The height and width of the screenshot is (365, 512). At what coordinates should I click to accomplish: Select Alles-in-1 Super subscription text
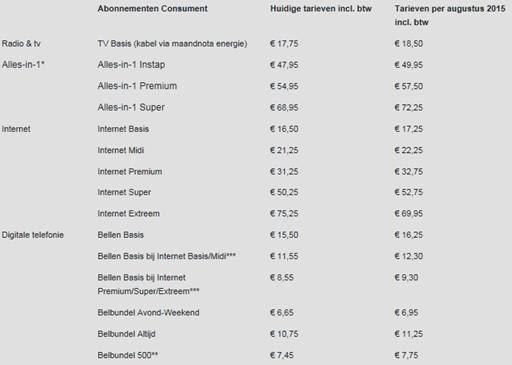tap(131, 107)
